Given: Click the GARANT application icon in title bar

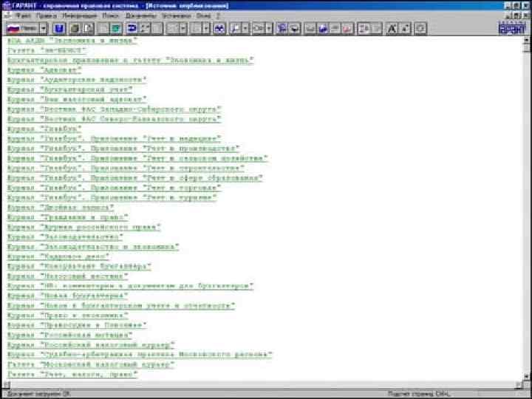Looking at the screenshot, I should 6,6.
